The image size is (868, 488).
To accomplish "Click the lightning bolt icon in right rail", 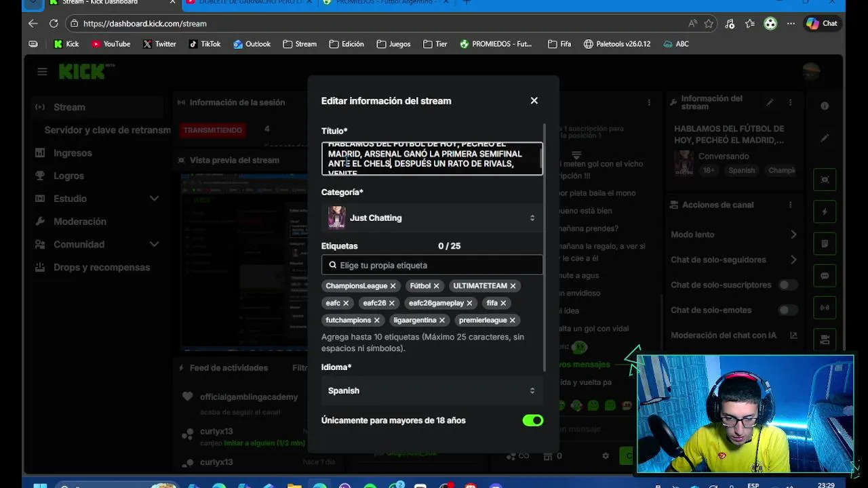I will pos(825,211).
